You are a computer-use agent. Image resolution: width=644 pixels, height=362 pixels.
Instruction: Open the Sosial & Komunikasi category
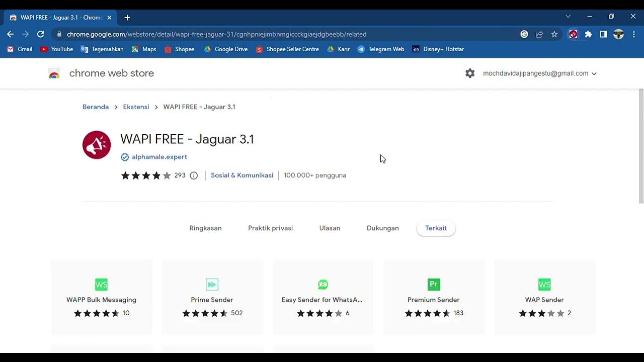242,175
